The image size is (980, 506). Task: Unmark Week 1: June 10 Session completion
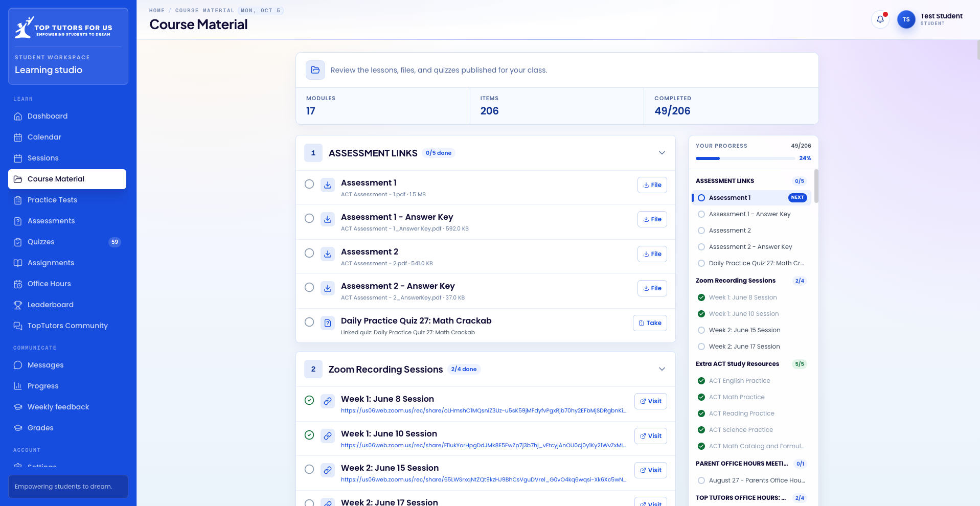(x=309, y=435)
